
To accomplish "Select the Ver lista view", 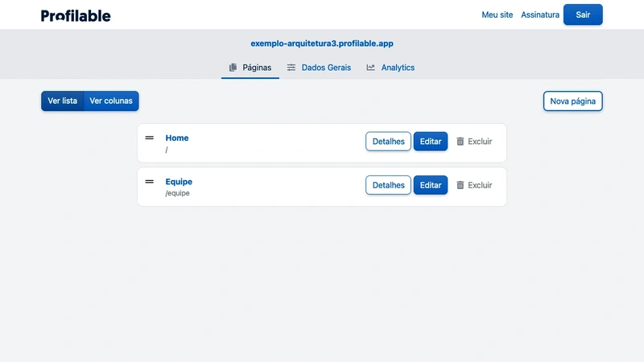I will (63, 101).
